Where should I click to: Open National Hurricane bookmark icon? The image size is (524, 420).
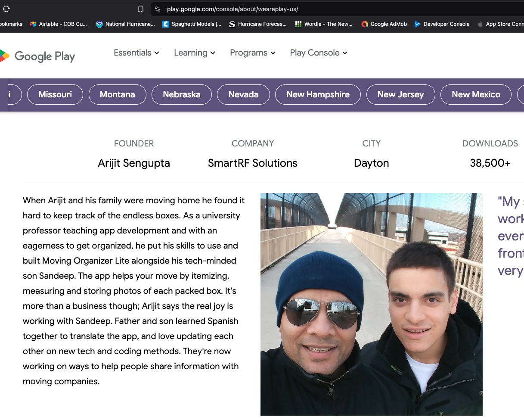point(99,24)
